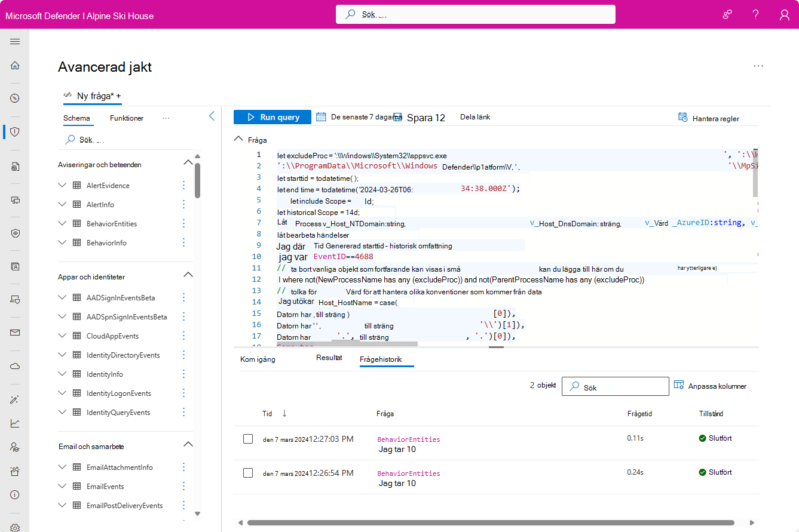Open the user account profile icon
799x532 pixels.
pos(785,14)
